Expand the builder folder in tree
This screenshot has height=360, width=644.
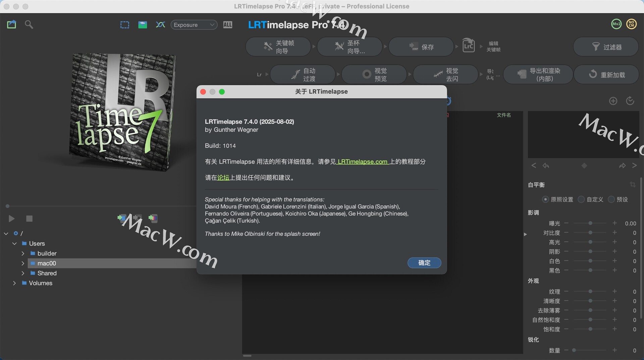(23, 254)
